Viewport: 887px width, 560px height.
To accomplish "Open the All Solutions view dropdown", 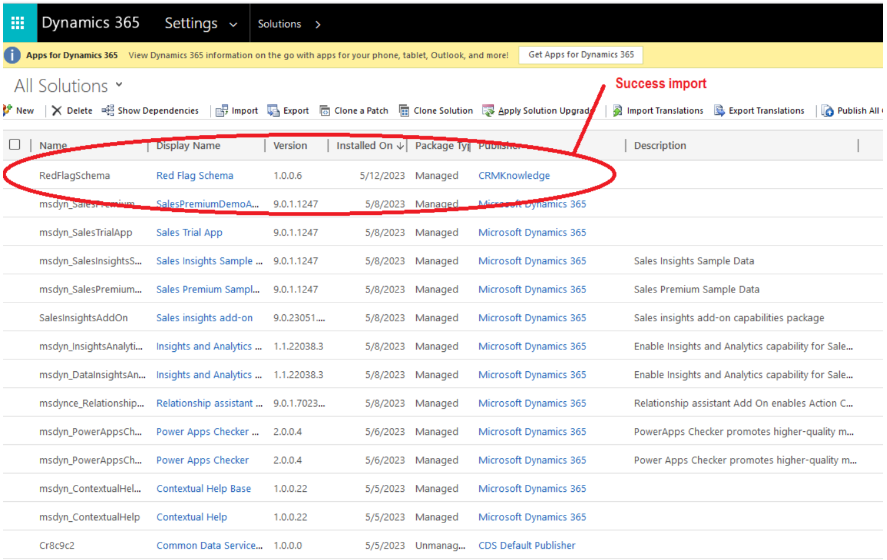I will 119,85.
